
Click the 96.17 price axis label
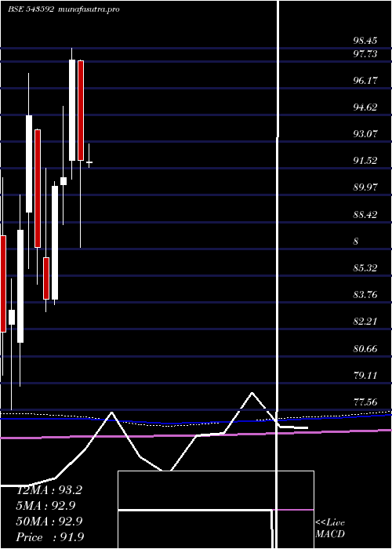pos(365,81)
